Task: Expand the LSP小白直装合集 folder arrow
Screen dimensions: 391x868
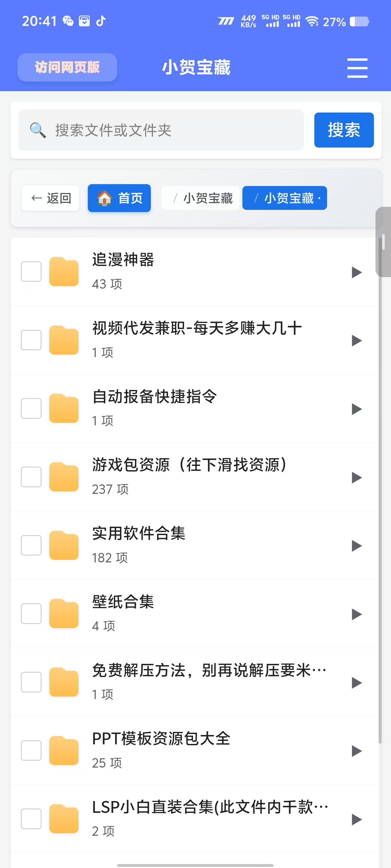Action: click(x=356, y=819)
